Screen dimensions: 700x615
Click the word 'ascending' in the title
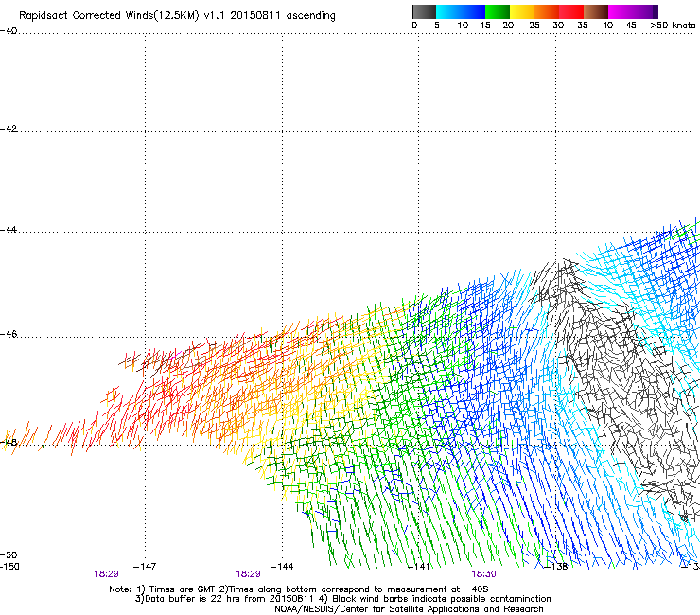[x=310, y=16]
